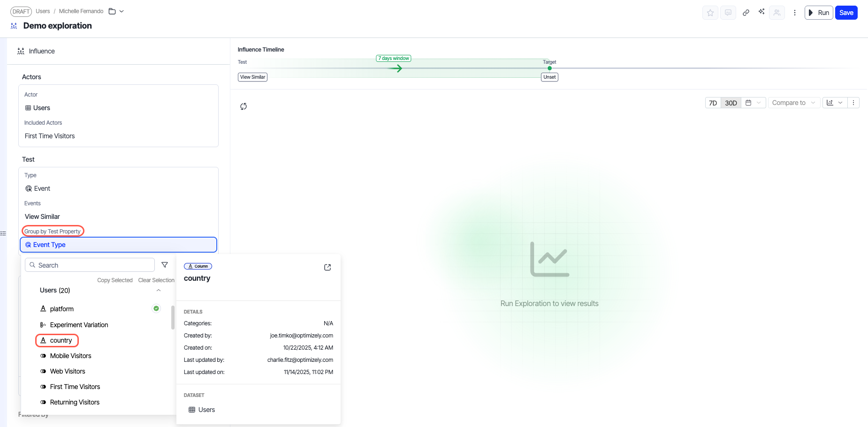Click the Target marker on timeline
The width and height of the screenshot is (868, 427).
[x=549, y=68]
